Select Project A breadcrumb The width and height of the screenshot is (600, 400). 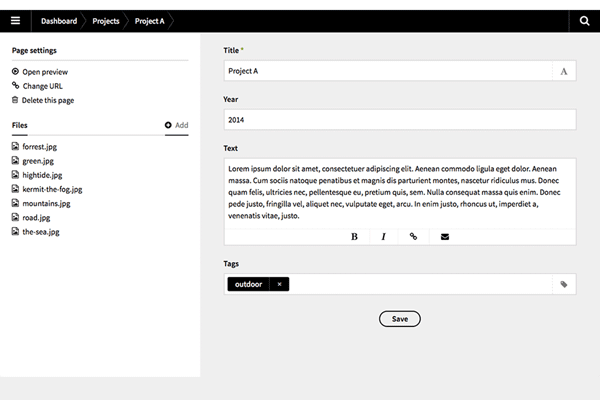tap(149, 20)
